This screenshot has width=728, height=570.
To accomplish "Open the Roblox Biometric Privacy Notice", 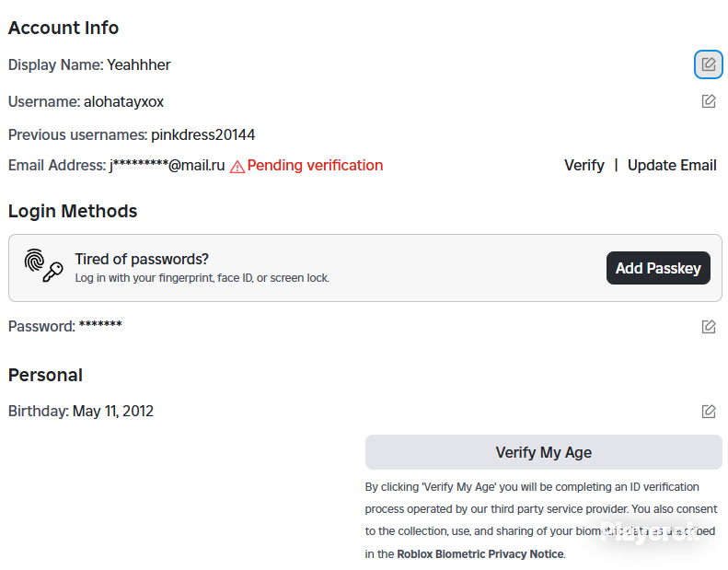I will click(x=480, y=553).
